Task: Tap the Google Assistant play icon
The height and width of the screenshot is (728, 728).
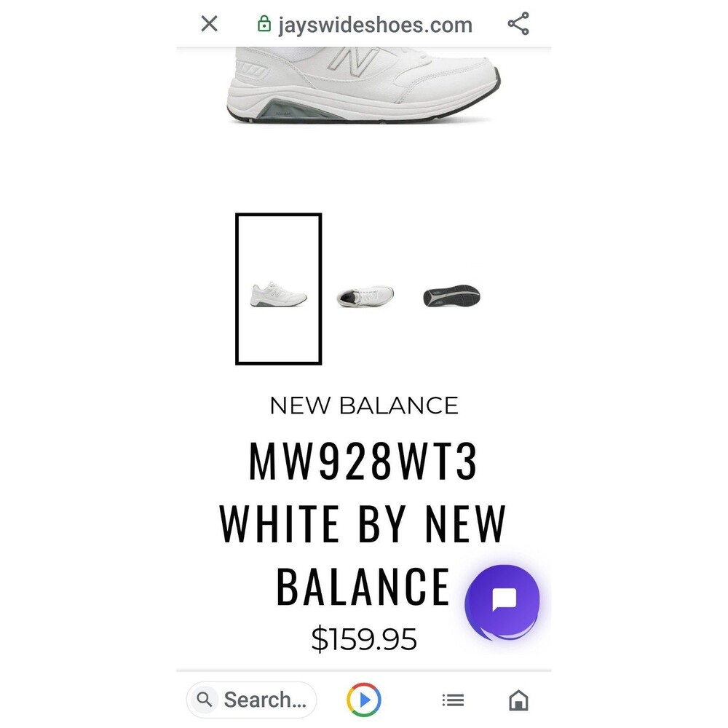Action: click(364, 700)
